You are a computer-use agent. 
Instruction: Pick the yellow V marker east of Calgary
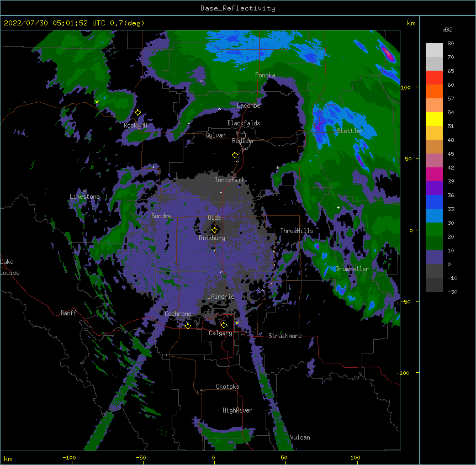237,323
